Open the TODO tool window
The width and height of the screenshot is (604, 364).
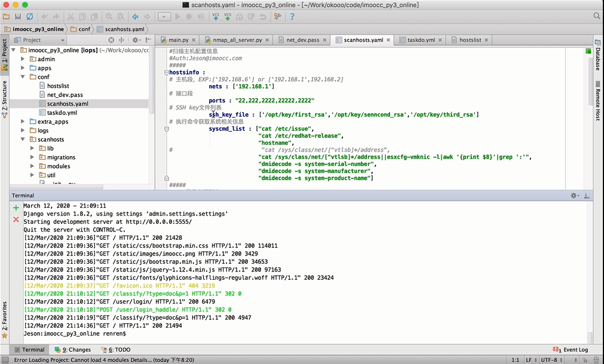tap(116, 349)
